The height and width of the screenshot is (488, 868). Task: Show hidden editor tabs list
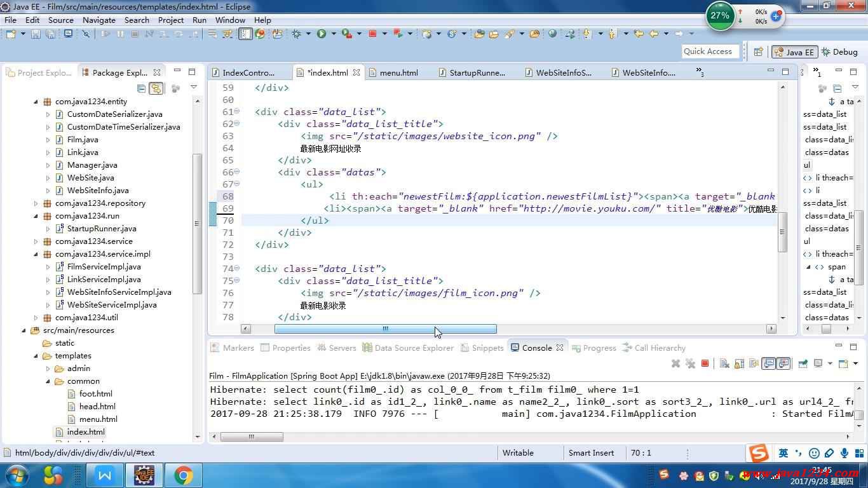[700, 72]
